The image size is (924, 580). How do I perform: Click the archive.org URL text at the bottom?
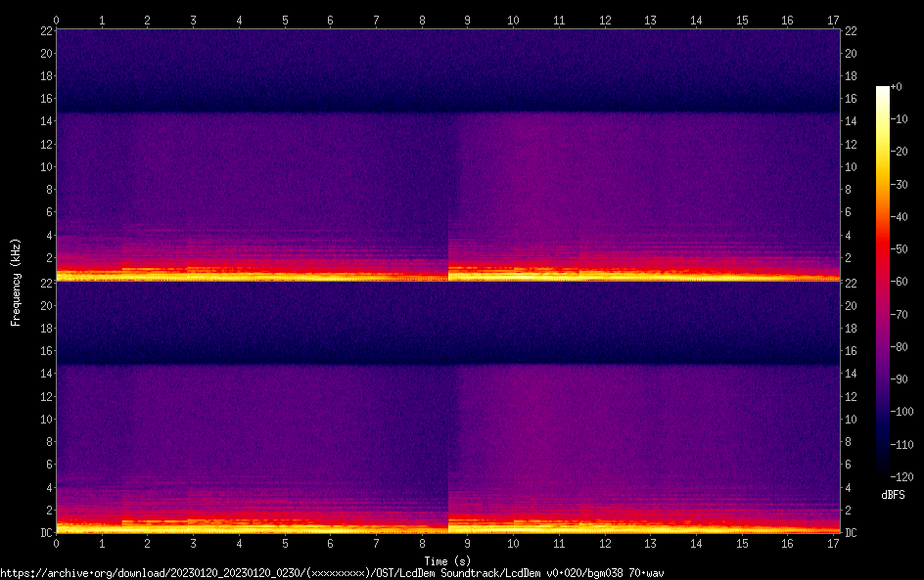pos(332,573)
